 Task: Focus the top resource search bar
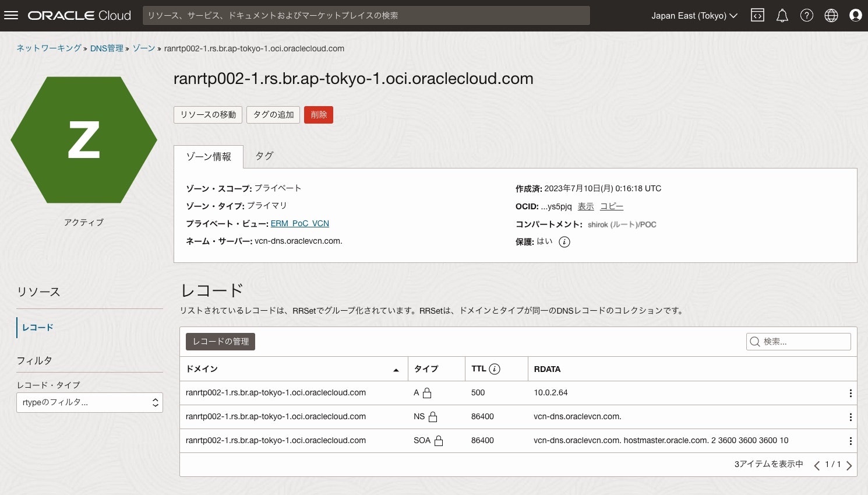click(x=366, y=16)
